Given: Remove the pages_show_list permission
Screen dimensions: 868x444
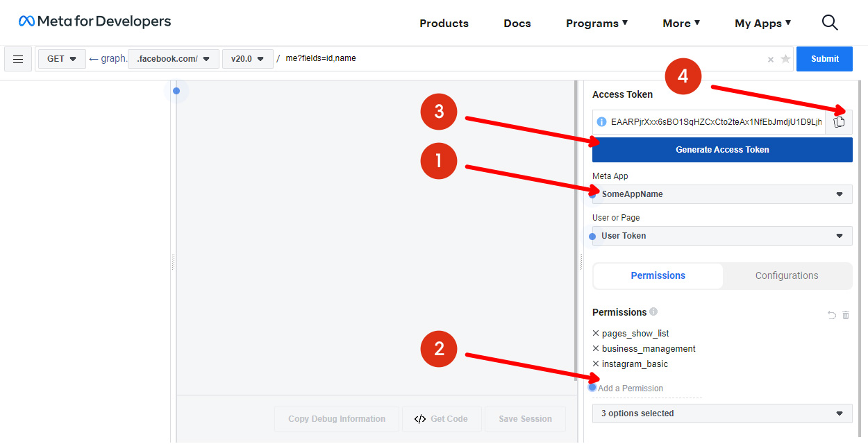Looking at the screenshot, I should [596, 334].
